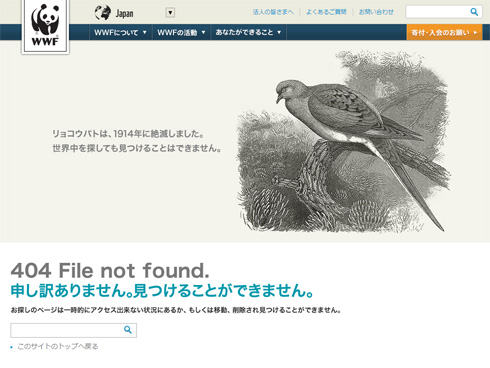Select the お探しのページは explanation paragraph

click(x=176, y=310)
